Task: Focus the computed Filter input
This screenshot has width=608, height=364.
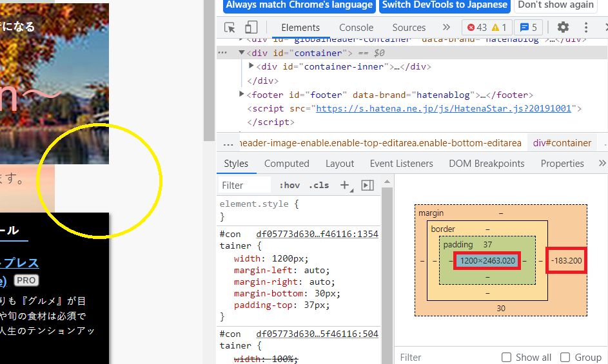Action: coord(446,357)
